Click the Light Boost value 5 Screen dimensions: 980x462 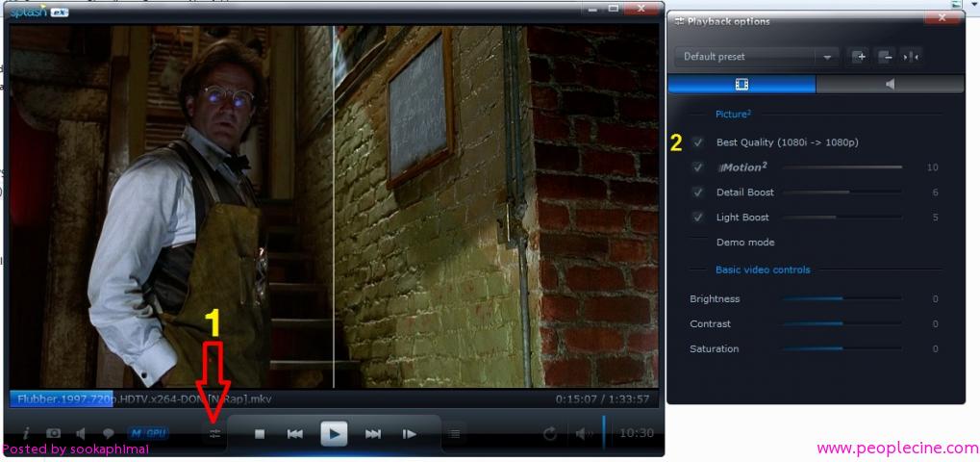935,218
